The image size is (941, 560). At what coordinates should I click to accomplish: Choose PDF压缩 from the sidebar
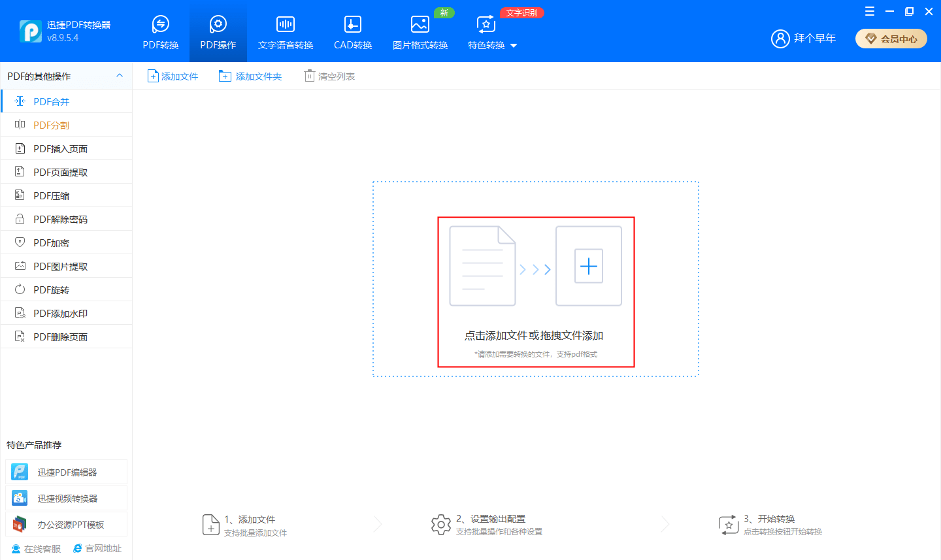pos(51,195)
